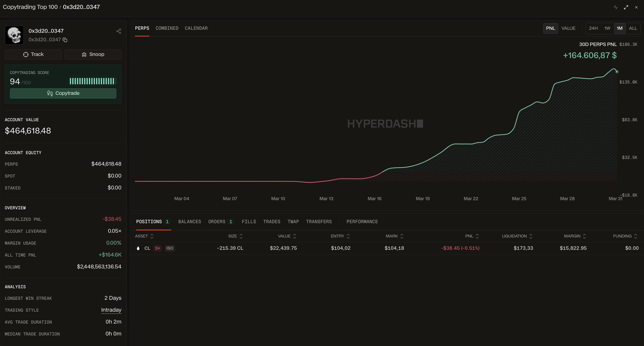Screen dimensions: 644x346
Task: Toggle chart to VALUE mode
Action: [x=568, y=28]
